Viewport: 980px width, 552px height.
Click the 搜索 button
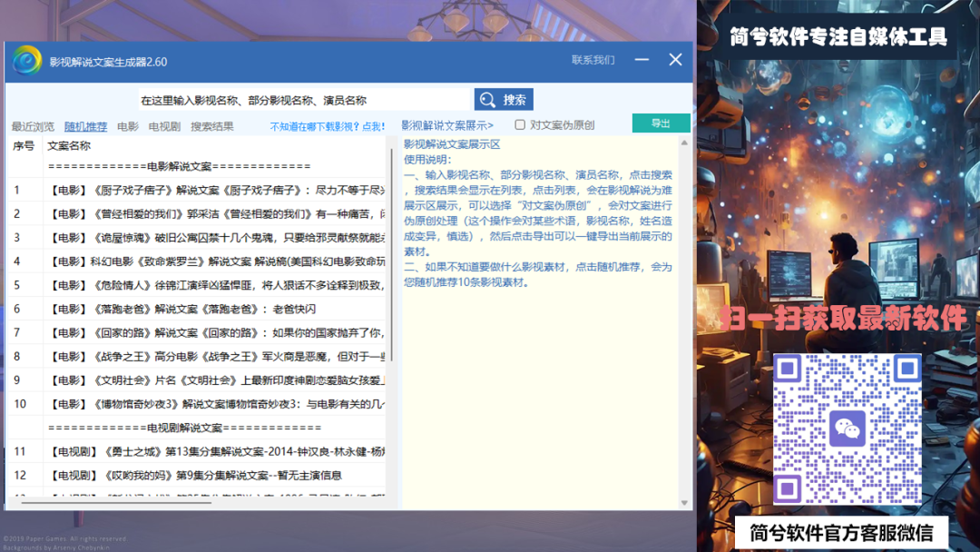pos(504,99)
